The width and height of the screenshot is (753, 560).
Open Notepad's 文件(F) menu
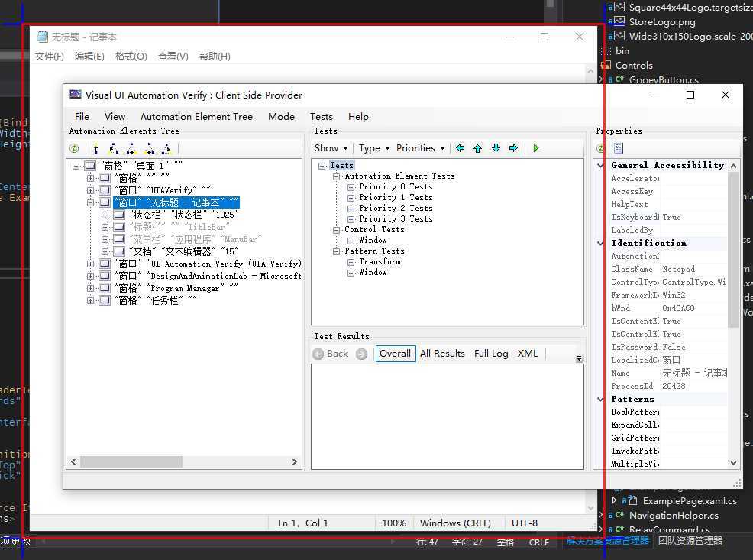point(49,57)
